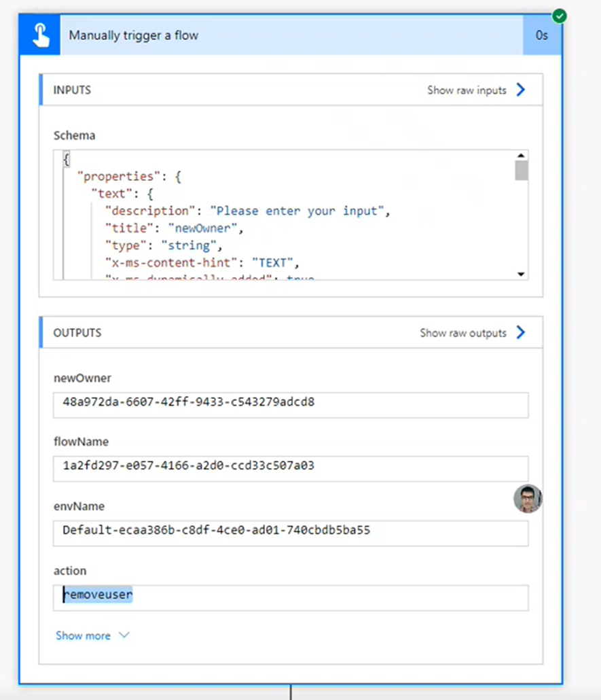
Task: Click the blue chevron beside Show raw outputs
Action: 520,333
